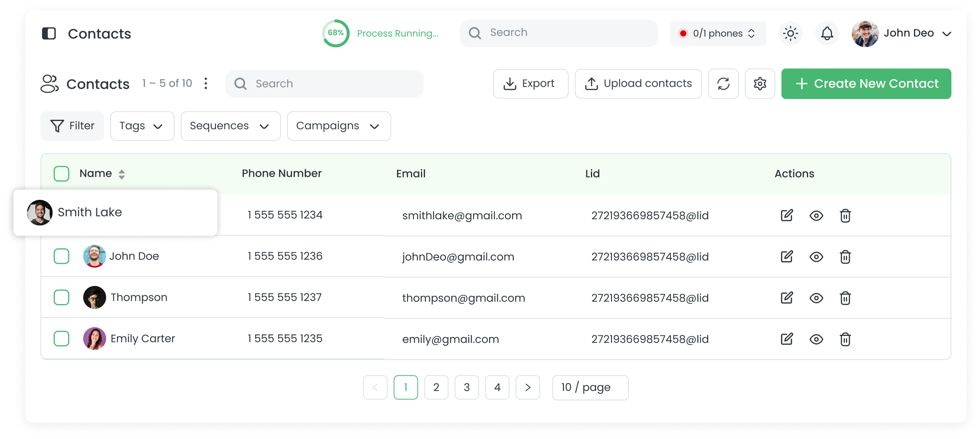Image resolution: width=980 pixels, height=439 pixels.
Task: Go to next page arrow
Action: tap(528, 387)
